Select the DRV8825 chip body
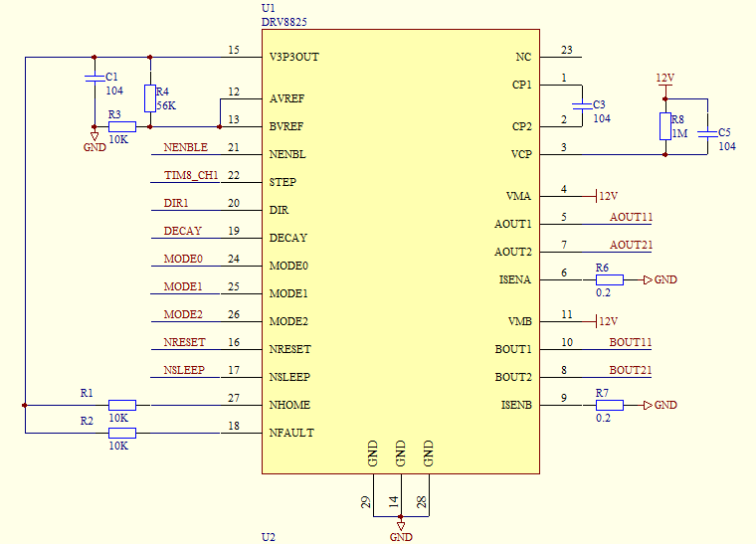 click(401, 252)
